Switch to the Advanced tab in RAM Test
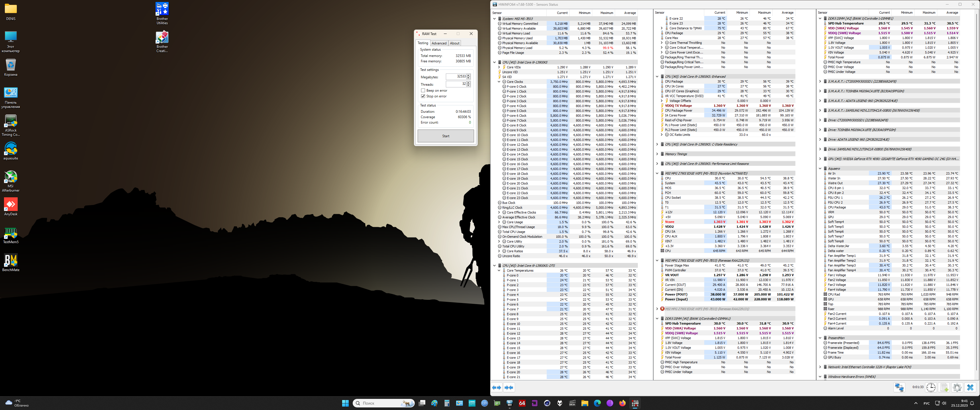Screen dimensions: 980x410 pos(439,43)
